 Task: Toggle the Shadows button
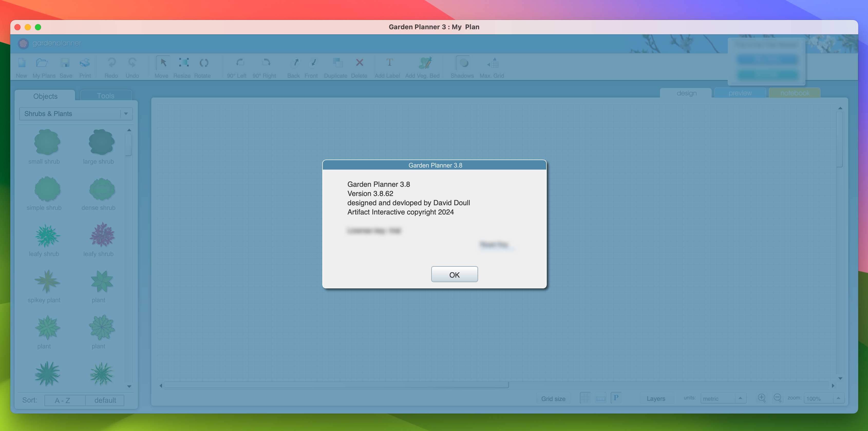(x=463, y=63)
